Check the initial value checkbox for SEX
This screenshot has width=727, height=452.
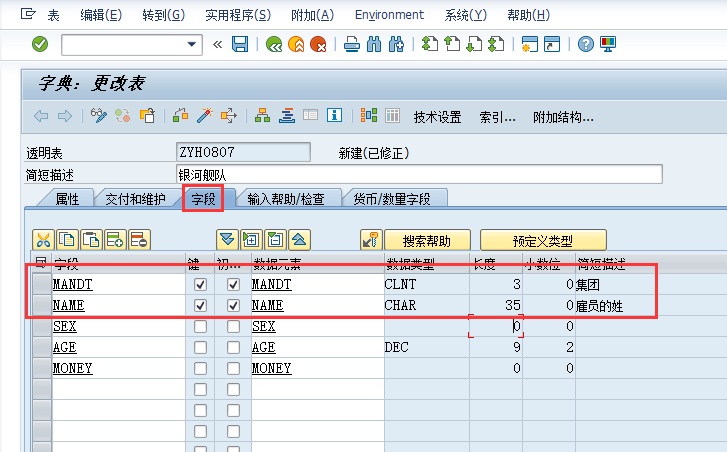pyautogui.click(x=233, y=326)
